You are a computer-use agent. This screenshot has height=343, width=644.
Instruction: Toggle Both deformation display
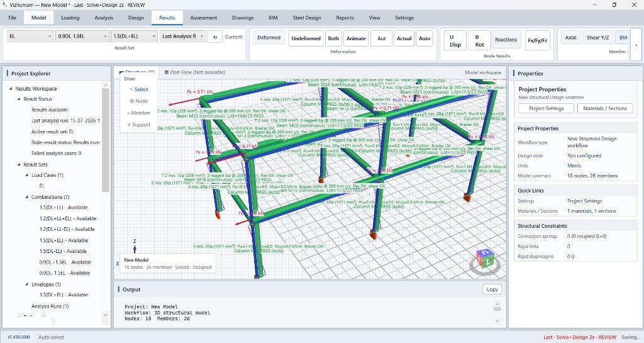tap(333, 38)
